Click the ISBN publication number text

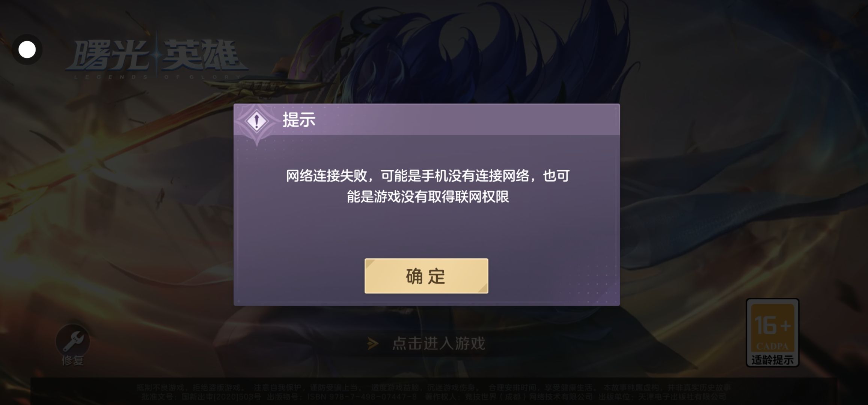coord(362,397)
